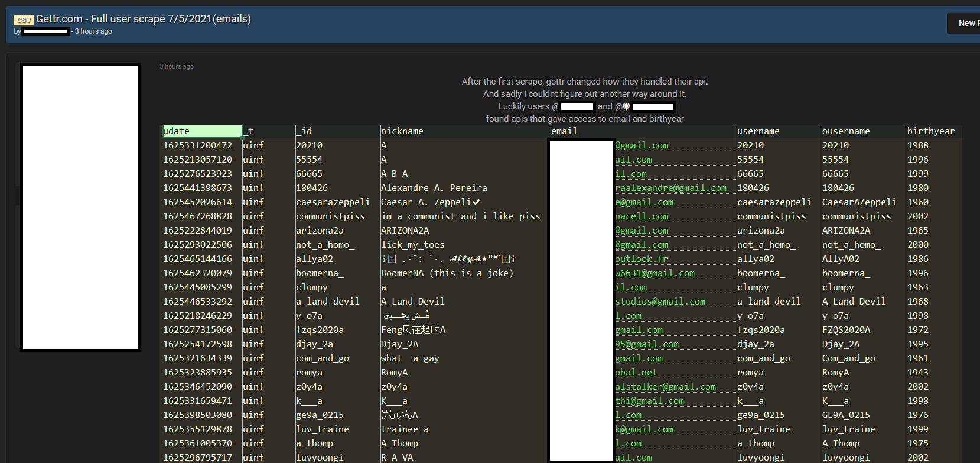Click nickname 'Caesar A. Zeppeli' with checkmark
Image resolution: width=980 pixels, height=463 pixels.
pyautogui.click(x=431, y=202)
